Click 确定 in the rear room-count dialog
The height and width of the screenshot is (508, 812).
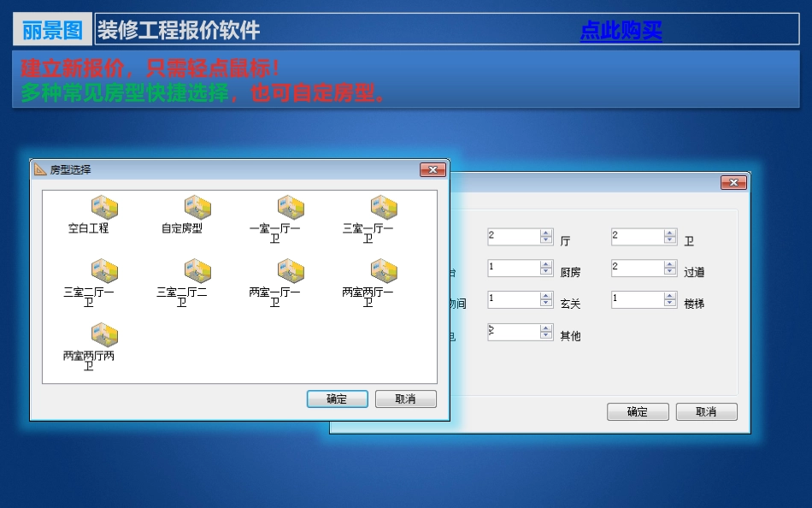pos(638,412)
